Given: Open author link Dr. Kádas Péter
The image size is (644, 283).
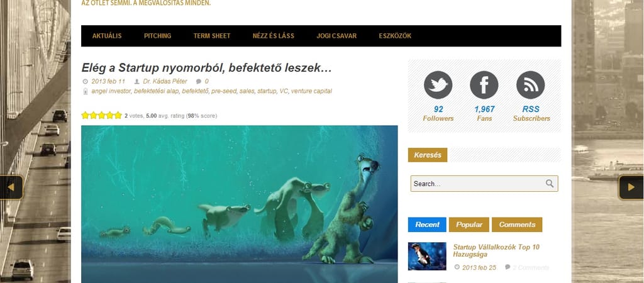Looking at the screenshot, I should click(165, 81).
